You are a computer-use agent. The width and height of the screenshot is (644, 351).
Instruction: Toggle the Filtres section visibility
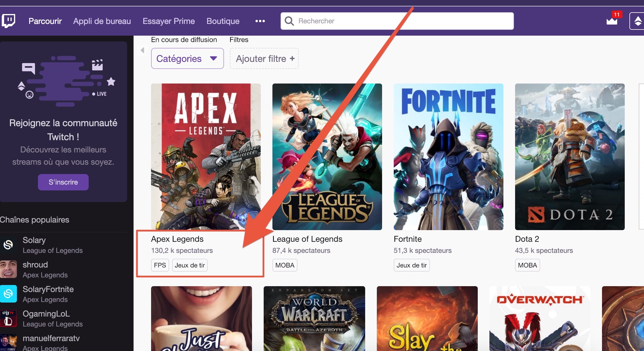coord(239,40)
